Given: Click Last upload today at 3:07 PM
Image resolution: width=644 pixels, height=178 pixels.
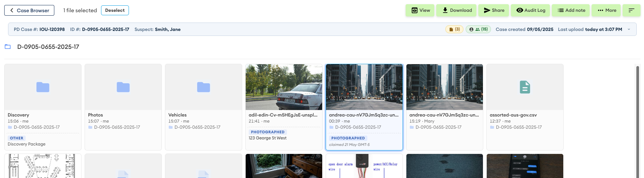Looking at the screenshot, I should coord(590,29).
